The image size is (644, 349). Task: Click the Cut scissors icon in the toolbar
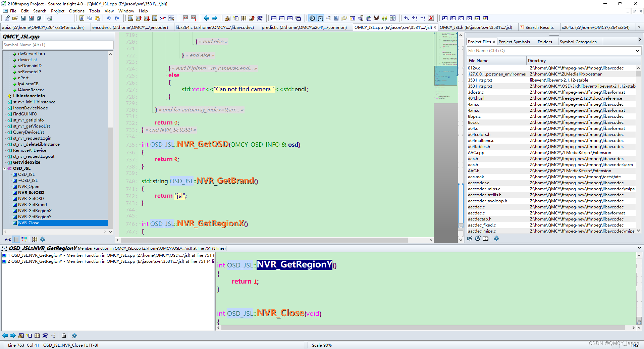click(82, 18)
